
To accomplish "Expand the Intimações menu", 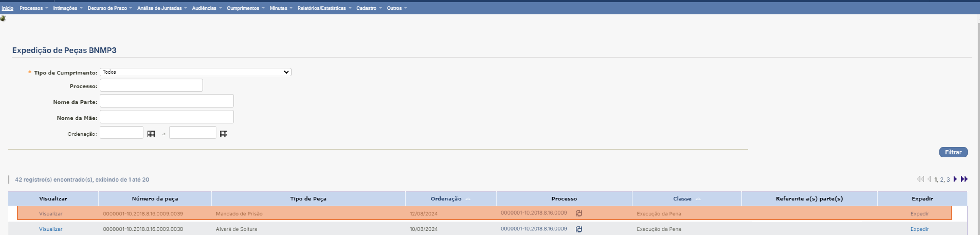I will [67, 8].
